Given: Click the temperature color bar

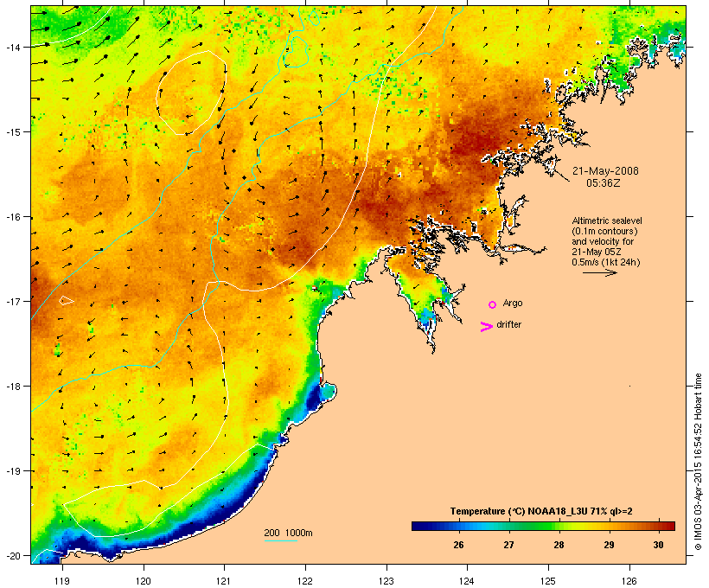Looking at the screenshot, I should (x=543, y=526).
